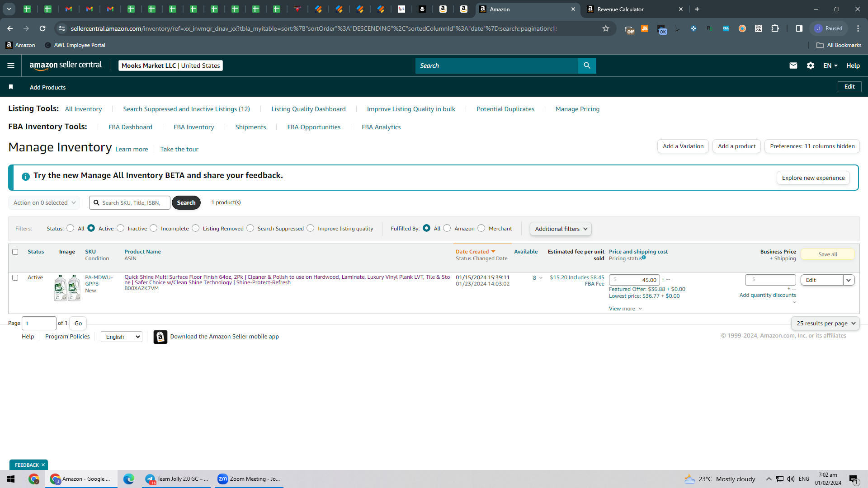Click the Amazon Seller mobile app icon
This screenshot has height=488, width=868.
(x=160, y=337)
